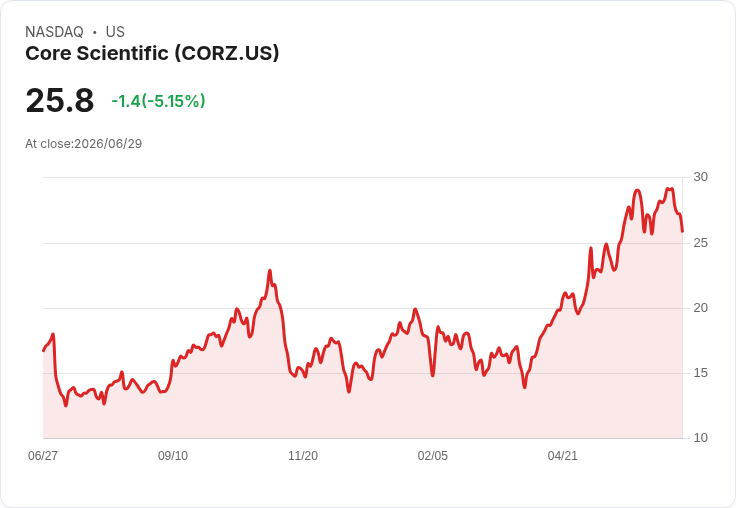Click the 04/21 x-axis date label
The image size is (736, 508).
(x=562, y=455)
